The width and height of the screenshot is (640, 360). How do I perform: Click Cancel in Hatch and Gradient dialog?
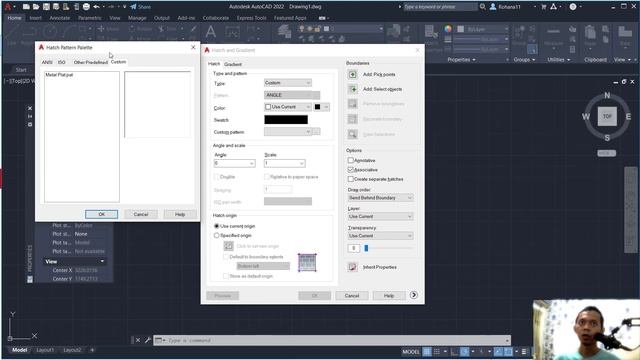pos(352,296)
